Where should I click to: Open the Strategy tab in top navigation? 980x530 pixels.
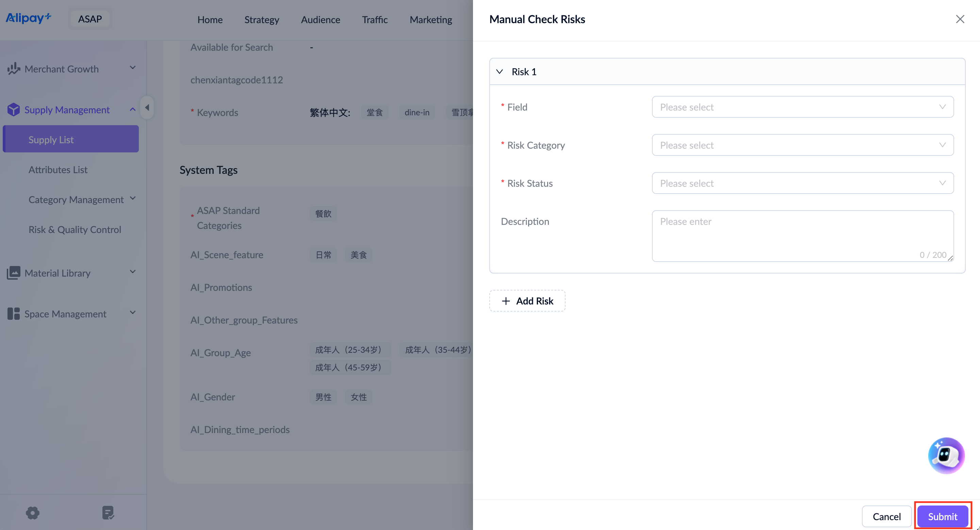tap(261, 19)
